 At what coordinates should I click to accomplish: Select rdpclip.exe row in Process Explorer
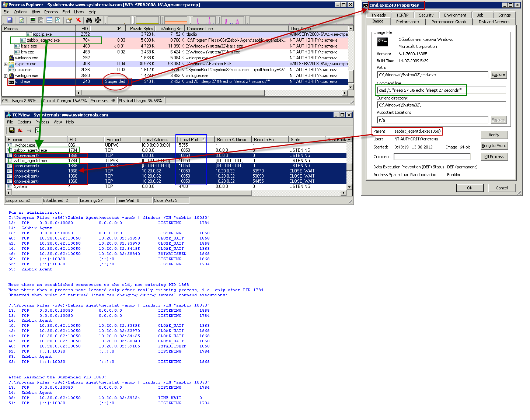point(175,34)
